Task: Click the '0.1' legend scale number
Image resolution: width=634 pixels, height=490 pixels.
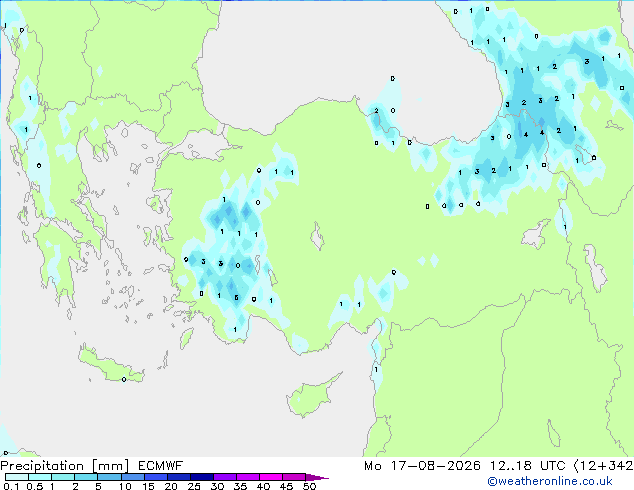Action: (x=11, y=486)
